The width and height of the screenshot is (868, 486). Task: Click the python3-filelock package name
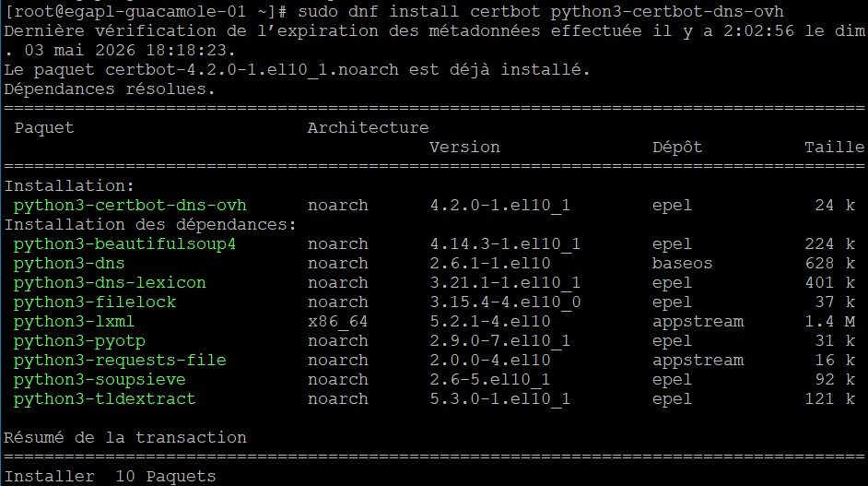(95, 302)
